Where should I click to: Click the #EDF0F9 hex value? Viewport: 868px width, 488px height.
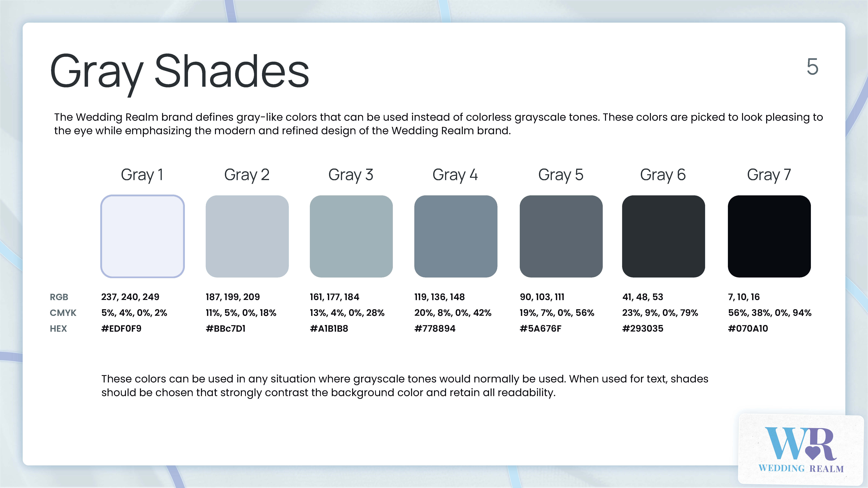coord(121,329)
